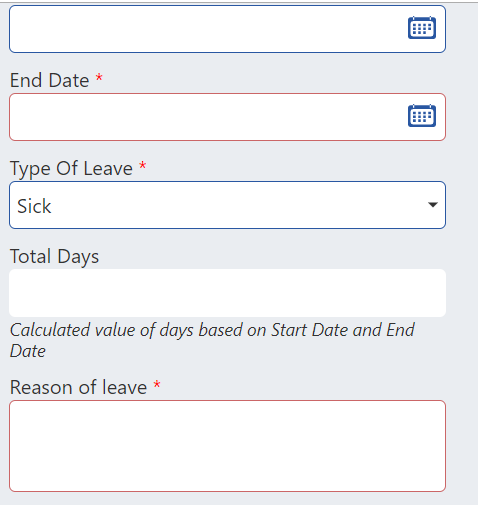Click the red asterisk beside Reason of leave

point(157,385)
